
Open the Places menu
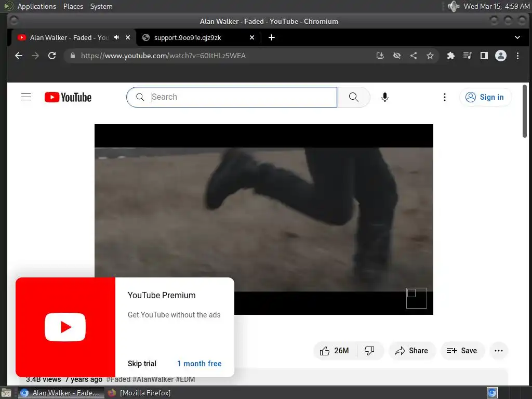point(73,6)
